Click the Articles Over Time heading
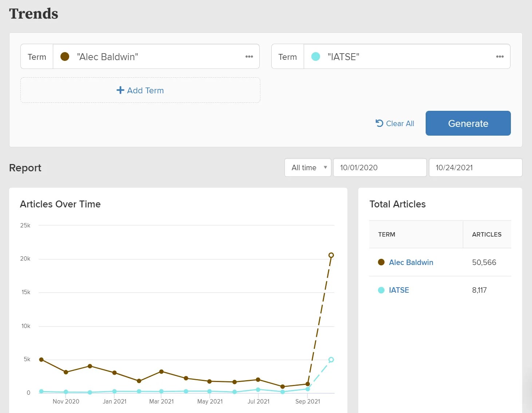Viewport: 532px width, 413px height. coord(60,204)
